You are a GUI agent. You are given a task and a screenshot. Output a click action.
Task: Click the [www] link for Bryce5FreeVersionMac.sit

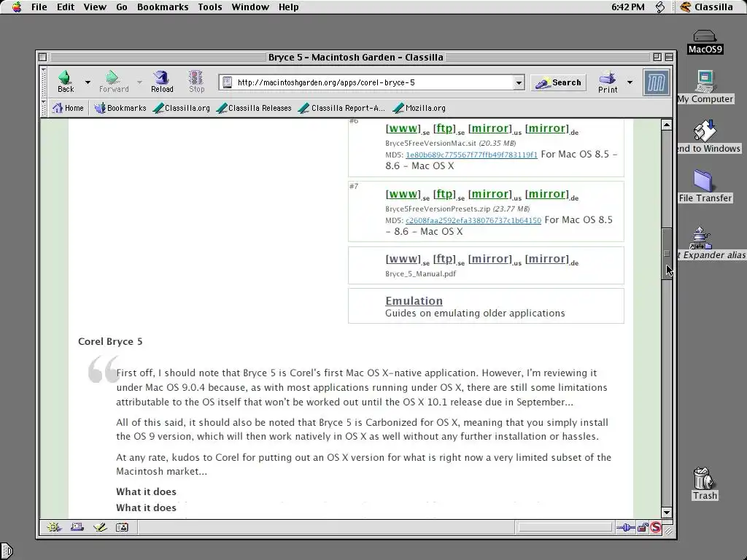[403, 128]
